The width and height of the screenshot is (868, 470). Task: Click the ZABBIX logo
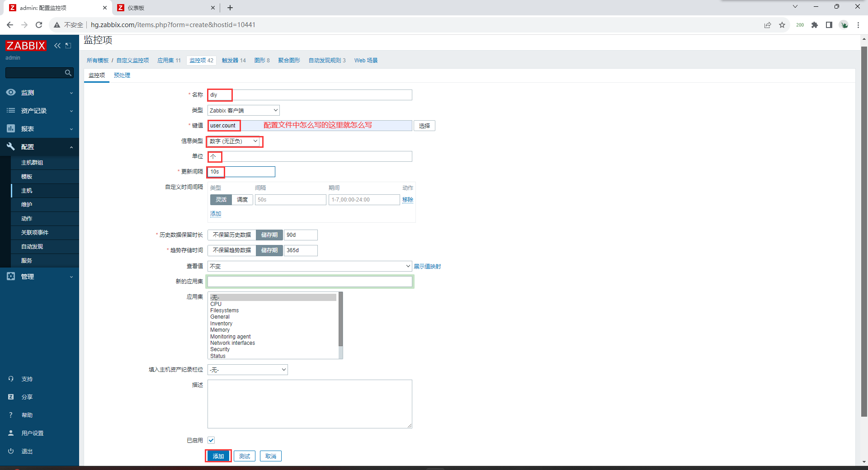point(26,46)
